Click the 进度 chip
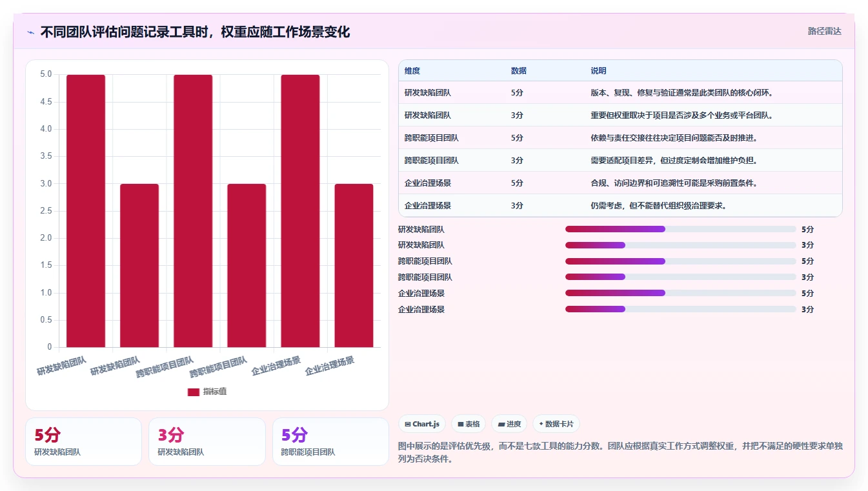This screenshot has height=491, width=868. tap(509, 424)
